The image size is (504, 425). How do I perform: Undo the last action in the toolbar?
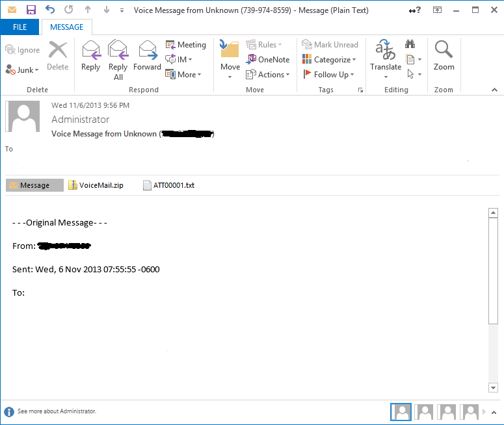50,10
